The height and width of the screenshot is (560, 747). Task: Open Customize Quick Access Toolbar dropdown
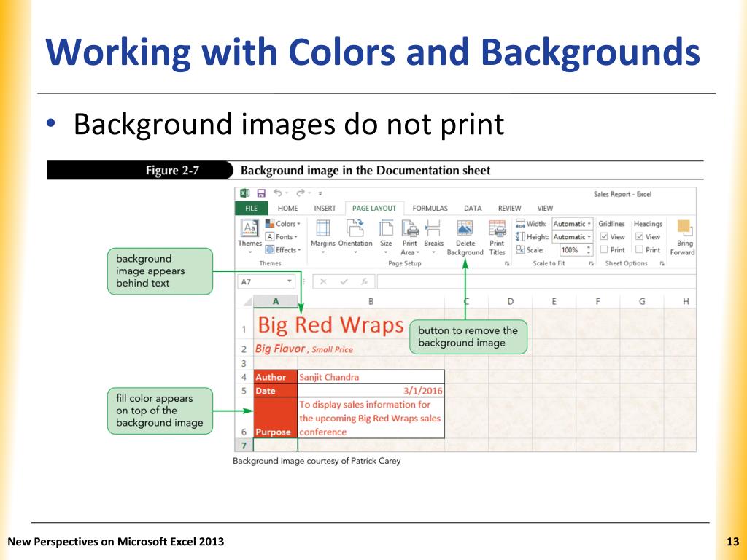coord(321,193)
